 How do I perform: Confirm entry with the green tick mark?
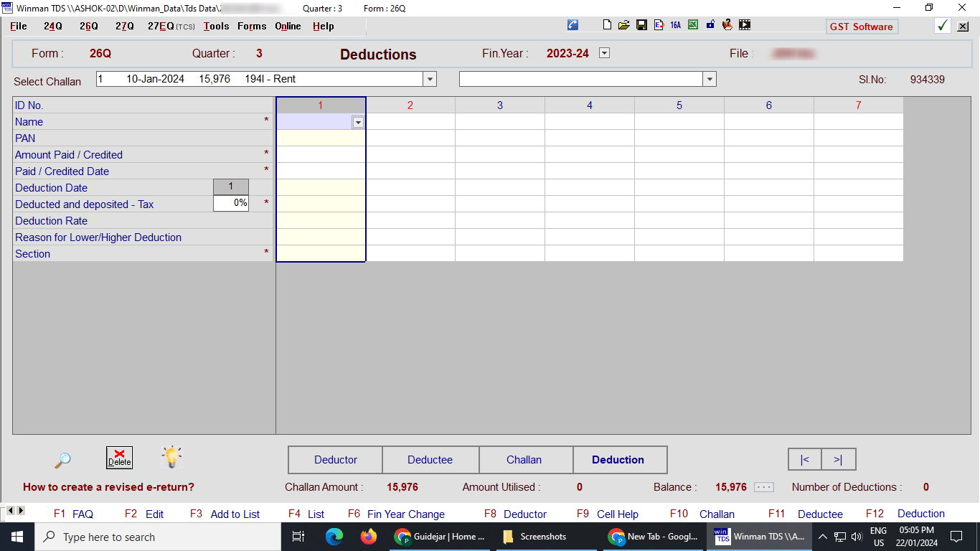(x=943, y=25)
